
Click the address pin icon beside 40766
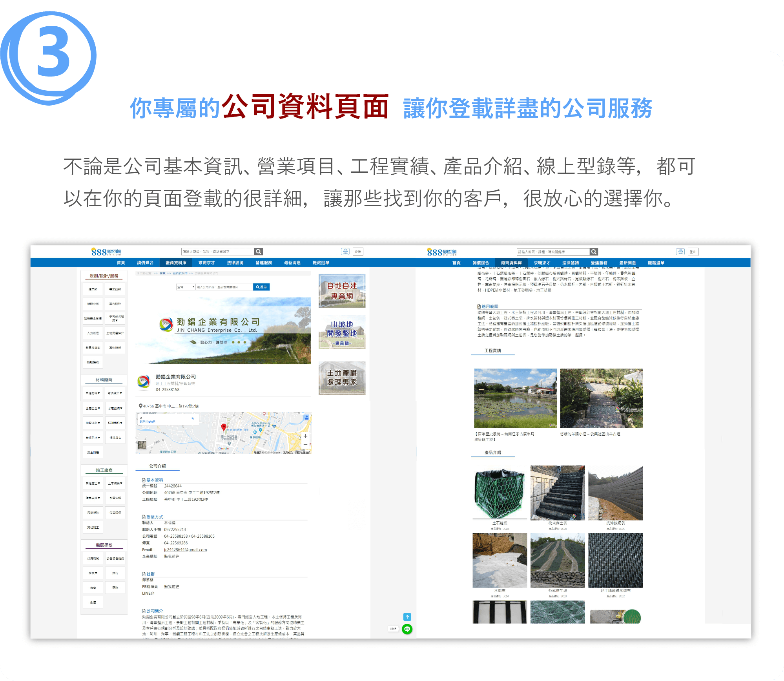click(x=140, y=406)
